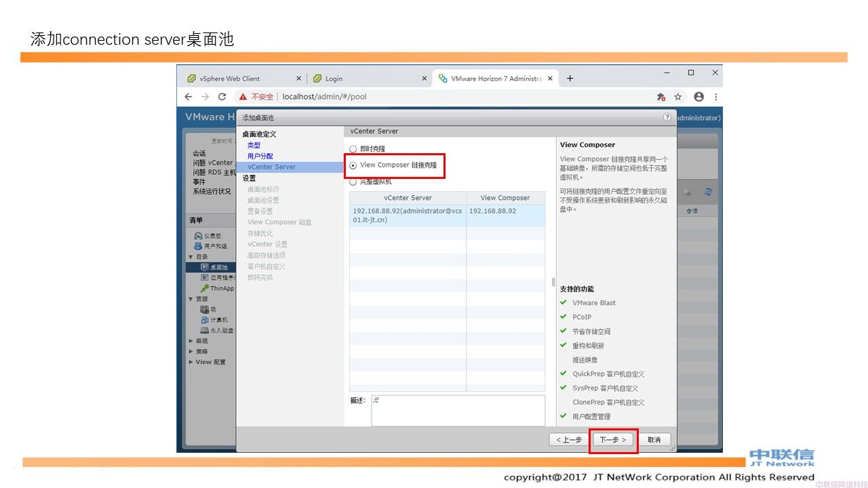Click the View Composer 磁盘 wizard step
The width and height of the screenshot is (868, 488).
pos(279,222)
